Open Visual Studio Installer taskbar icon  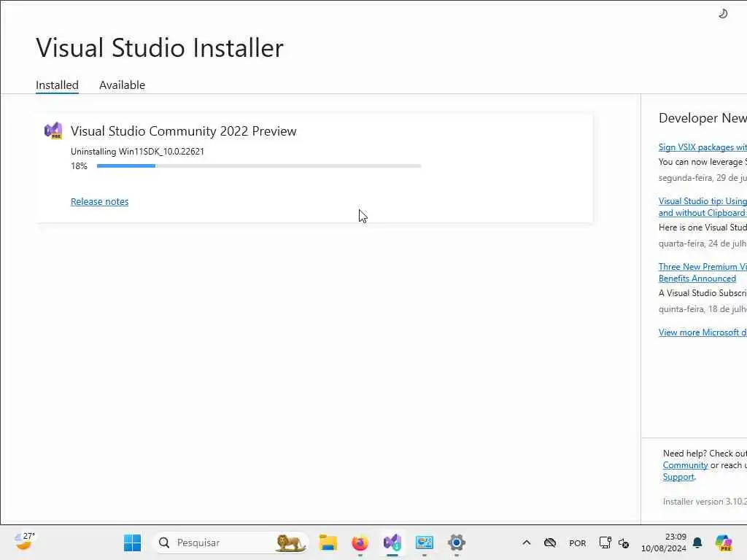click(392, 542)
